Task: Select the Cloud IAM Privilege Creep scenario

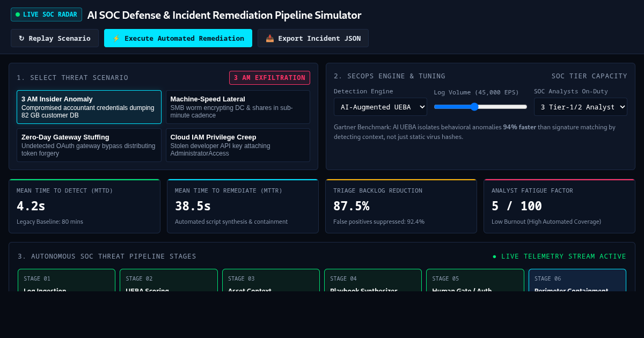Action: coord(238,145)
